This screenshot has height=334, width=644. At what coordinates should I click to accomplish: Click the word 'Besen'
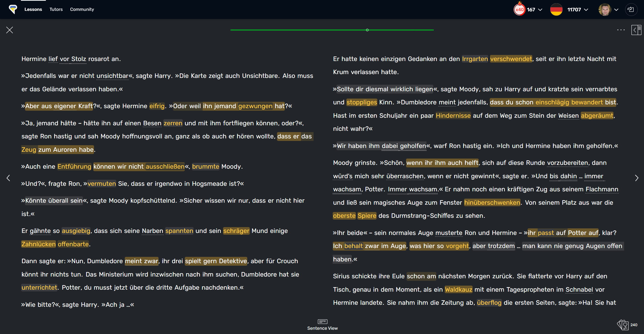152,123
